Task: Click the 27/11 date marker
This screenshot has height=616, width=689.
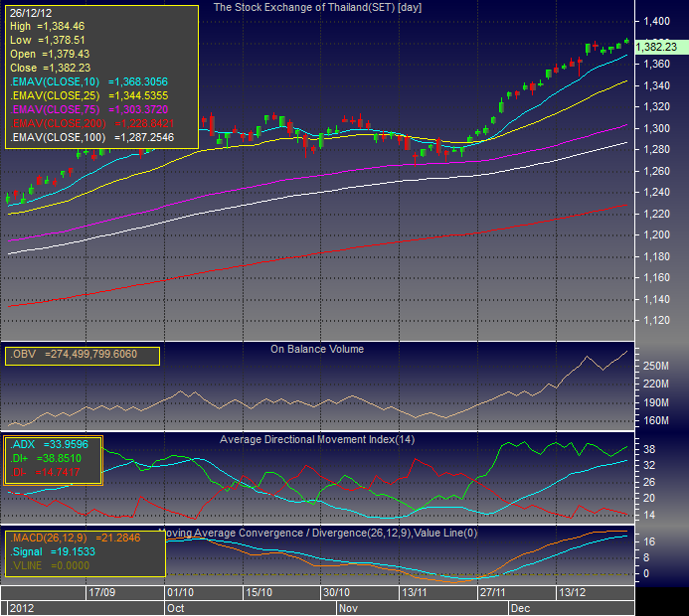Action: click(x=493, y=593)
